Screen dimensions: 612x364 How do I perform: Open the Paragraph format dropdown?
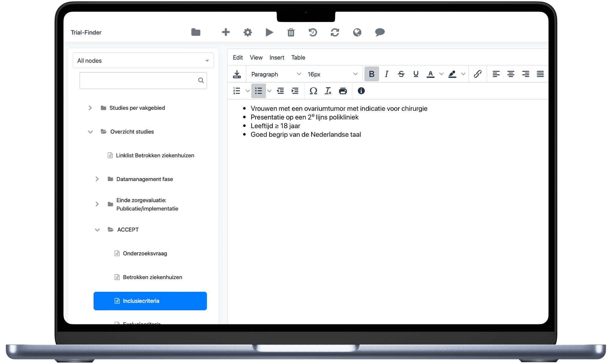(x=275, y=74)
